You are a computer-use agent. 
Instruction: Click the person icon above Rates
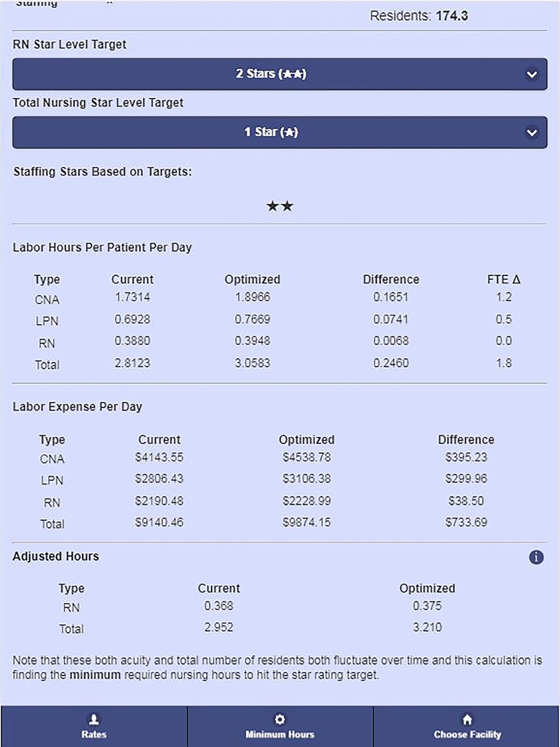point(94,719)
